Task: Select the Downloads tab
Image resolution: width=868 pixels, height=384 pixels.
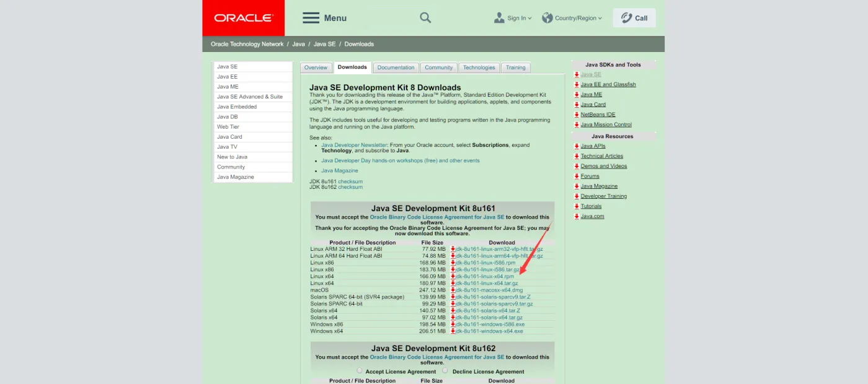Action: tap(352, 68)
